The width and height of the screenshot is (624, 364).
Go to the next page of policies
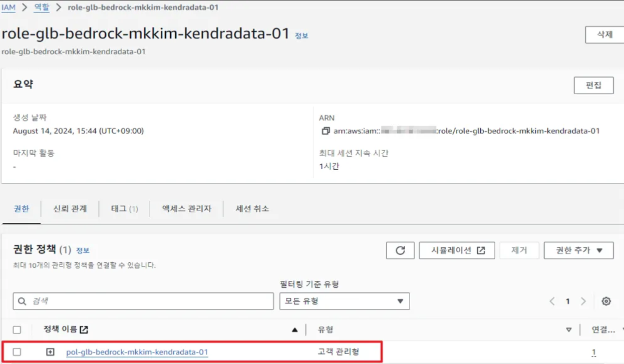[583, 301]
